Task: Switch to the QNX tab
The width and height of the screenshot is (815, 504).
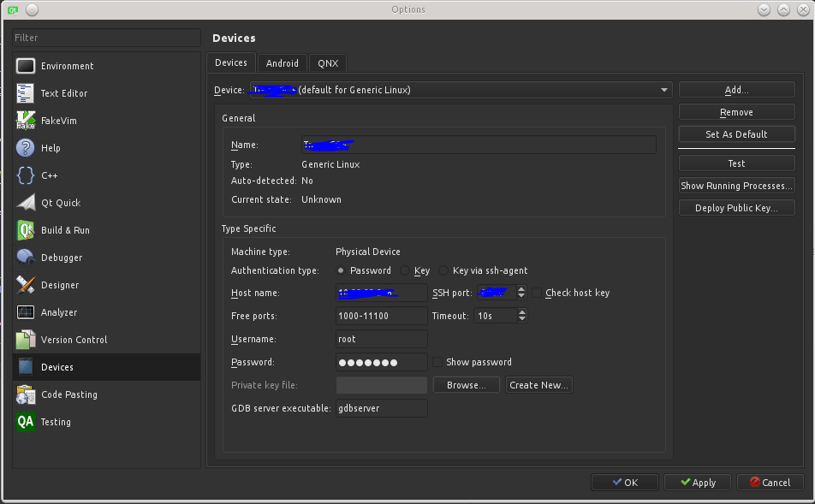Action: click(x=328, y=63)
